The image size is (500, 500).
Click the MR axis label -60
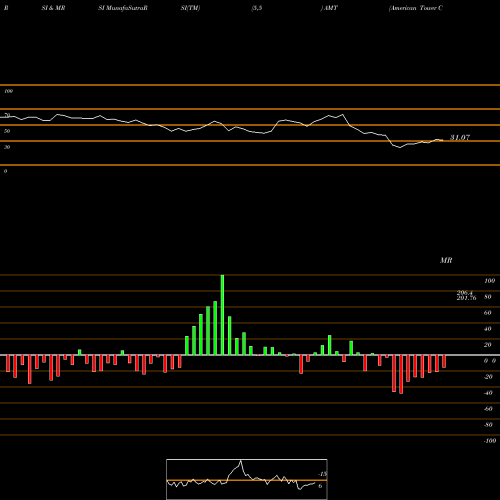click(488, 409)
